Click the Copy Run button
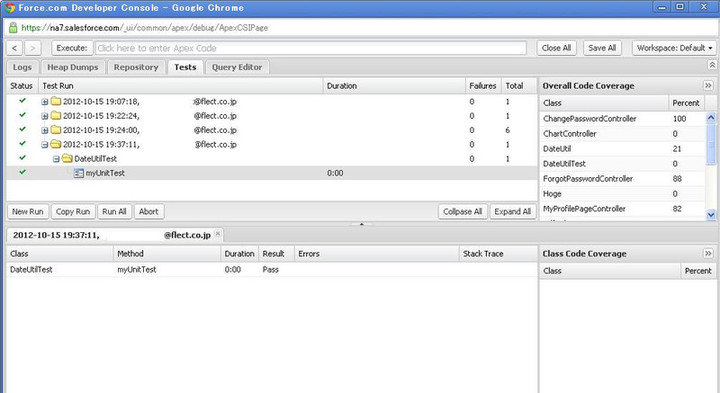This screenshot has width=720, height=393. click(x=73, y=212)
